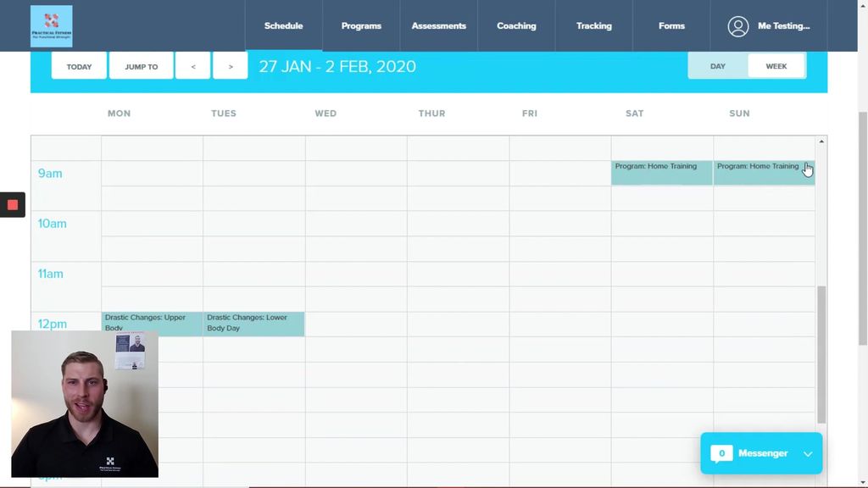Open the Jump To date picker
This screenshot has height=488, width=868.
(142, 66)
